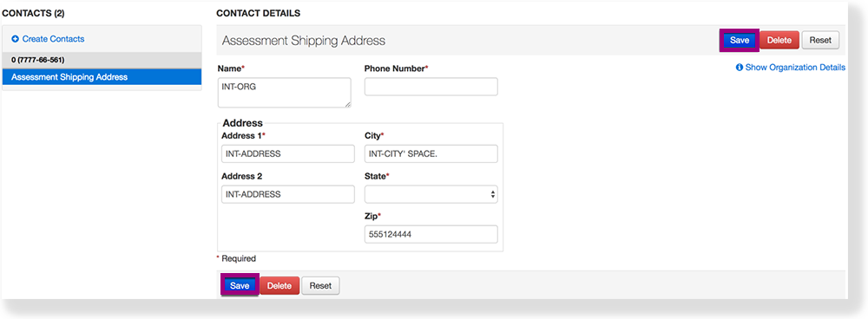The image size is (868, 319).
Task: Click the bottom Reset button
Action: click(320, 286)
